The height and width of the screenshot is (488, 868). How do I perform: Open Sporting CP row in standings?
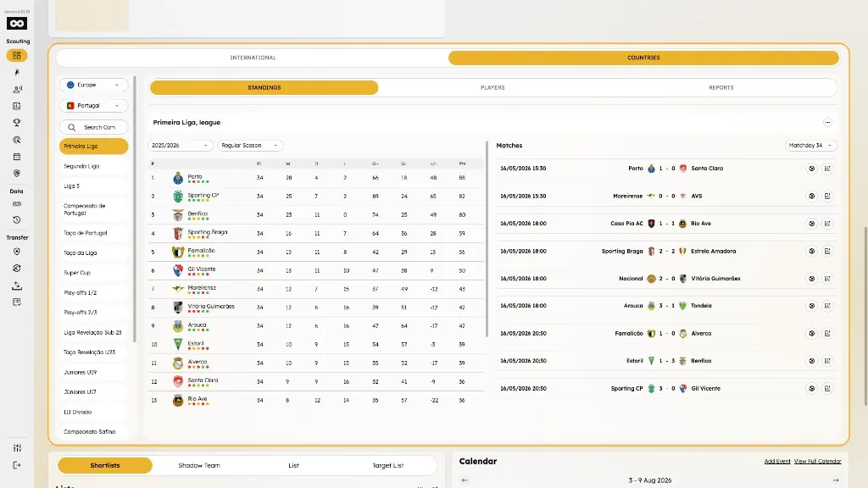(x=315, y=197)
